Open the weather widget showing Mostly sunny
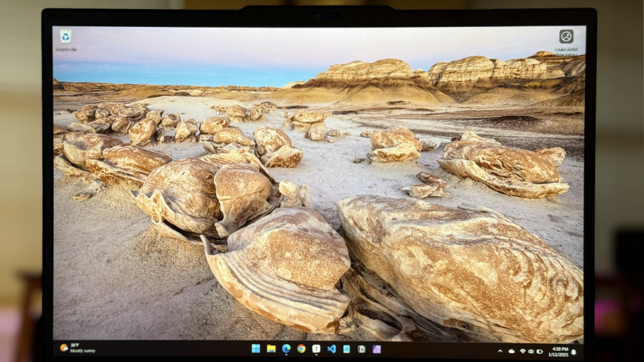The image size is (644, 362). pos(77,348)
